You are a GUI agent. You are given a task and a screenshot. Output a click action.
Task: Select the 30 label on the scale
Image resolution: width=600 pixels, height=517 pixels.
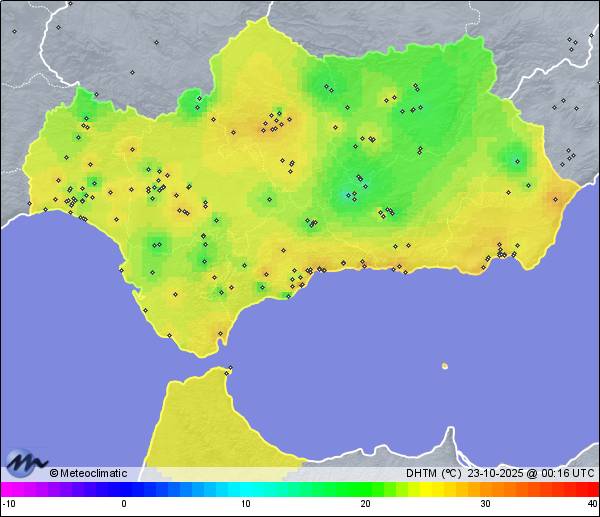pos(485,503)
